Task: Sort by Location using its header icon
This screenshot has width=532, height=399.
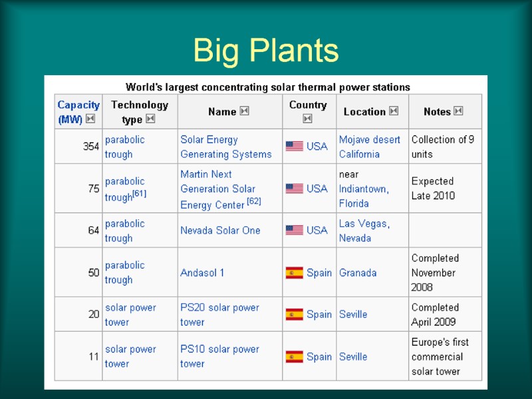Action: [394, 111]
